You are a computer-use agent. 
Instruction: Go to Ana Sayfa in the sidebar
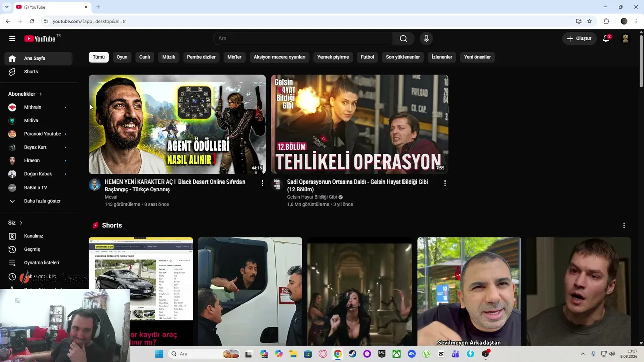38,58
